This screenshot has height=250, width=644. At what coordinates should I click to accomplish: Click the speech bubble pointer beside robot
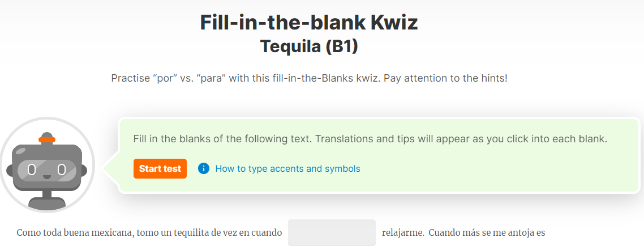coord(111,168)
